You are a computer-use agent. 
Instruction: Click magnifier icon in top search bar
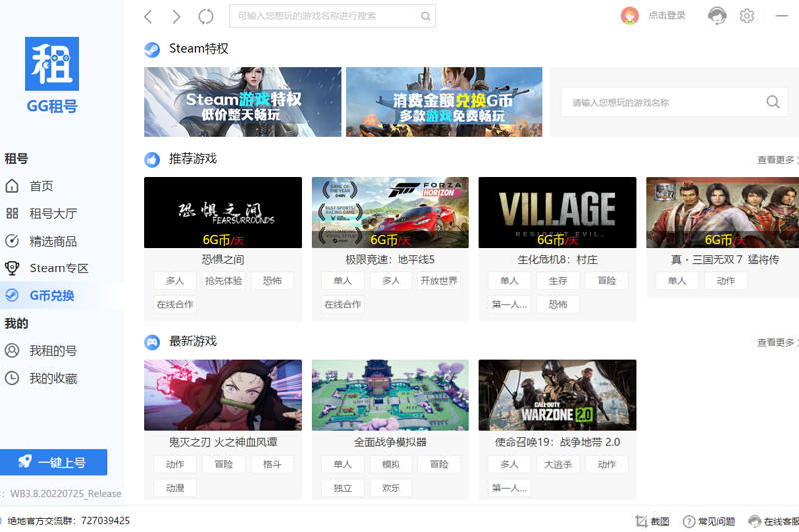click(426, 16)
